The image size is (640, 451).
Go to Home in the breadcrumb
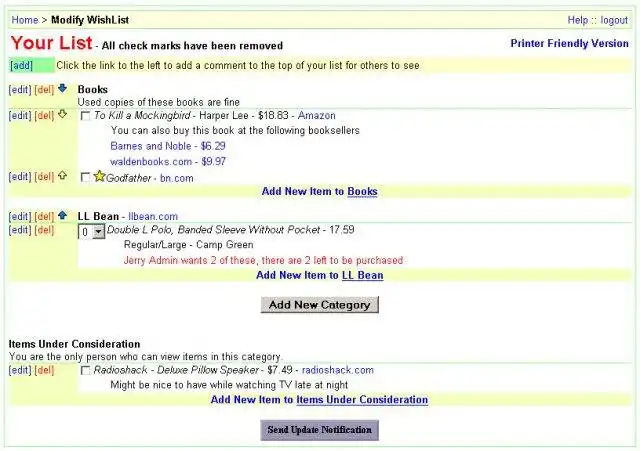24,20
